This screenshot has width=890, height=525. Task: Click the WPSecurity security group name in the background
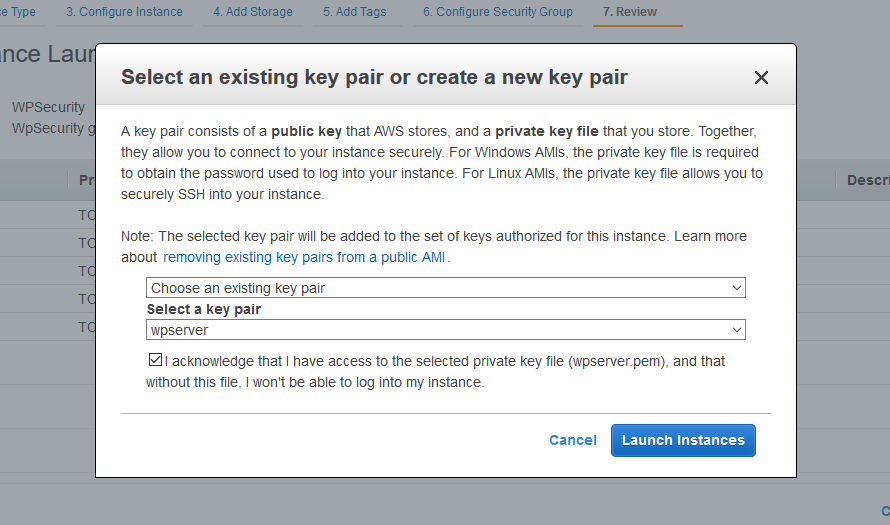(48, 107)
